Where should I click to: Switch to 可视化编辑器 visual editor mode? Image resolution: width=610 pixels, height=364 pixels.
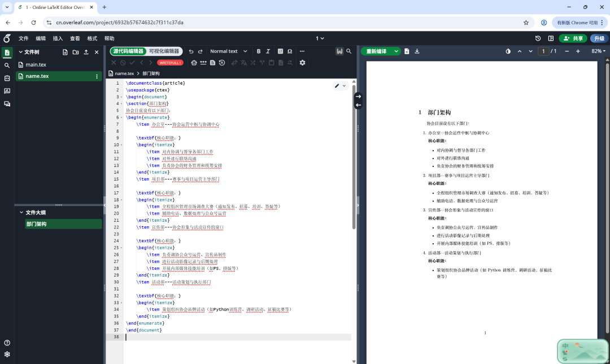click(x=164, y=51)
